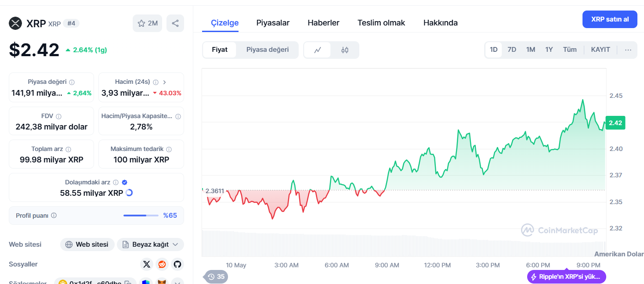This screenshot has height=284, width=644.
Task: Show info for Hacim (24s)
Action: (156, 82)
